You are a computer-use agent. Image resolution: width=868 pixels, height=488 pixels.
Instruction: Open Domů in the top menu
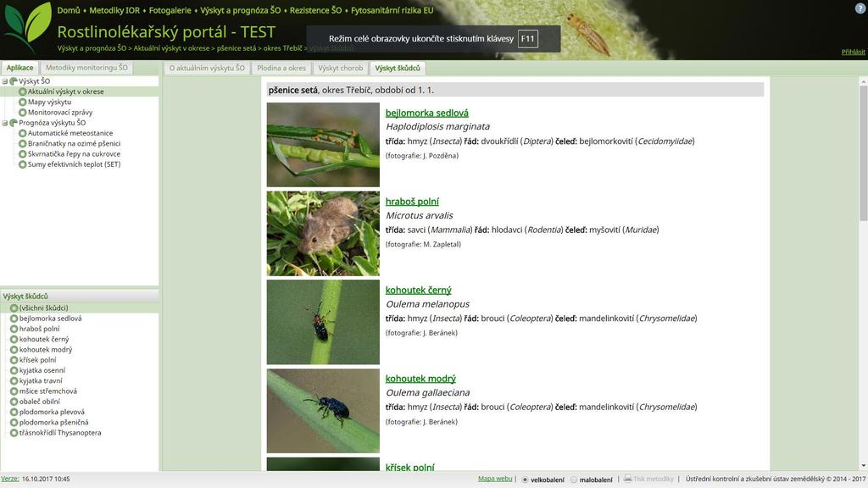point(69,10)
